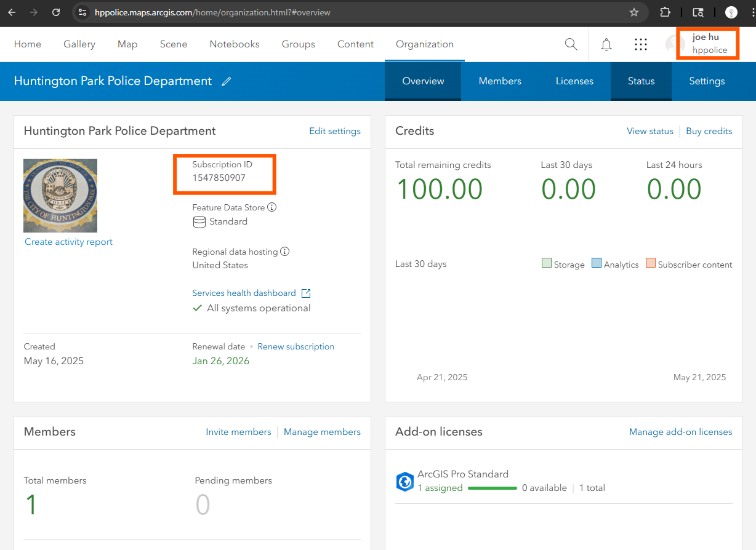Select the Organization menu item
The width and height of the screenshot is (756, 550).
coord(425,44)
